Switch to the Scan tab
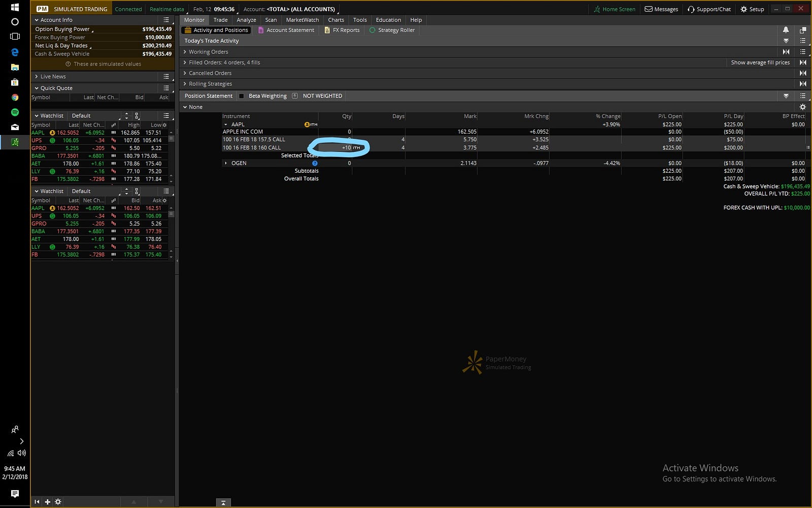The image size is (812, 508). (271, 20)
